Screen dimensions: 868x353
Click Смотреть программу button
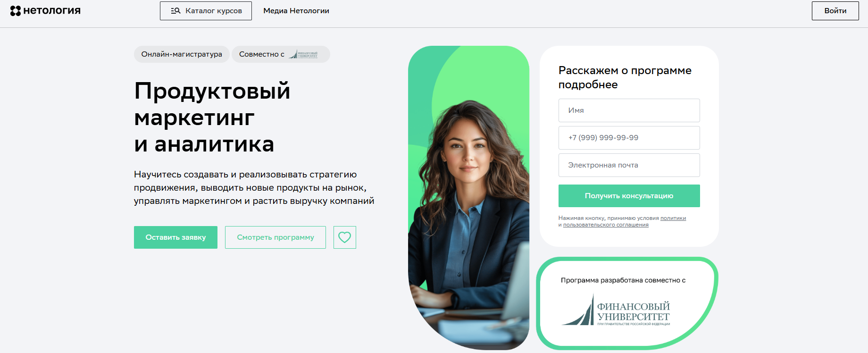tap(275, 237)
